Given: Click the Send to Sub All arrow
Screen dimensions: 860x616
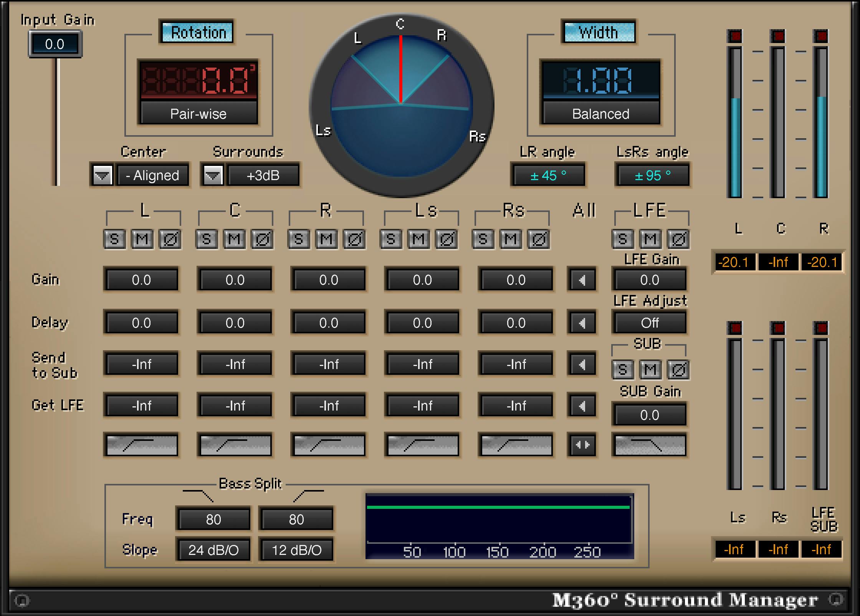Looking at the screenshot, I should (x=582, y=364).
